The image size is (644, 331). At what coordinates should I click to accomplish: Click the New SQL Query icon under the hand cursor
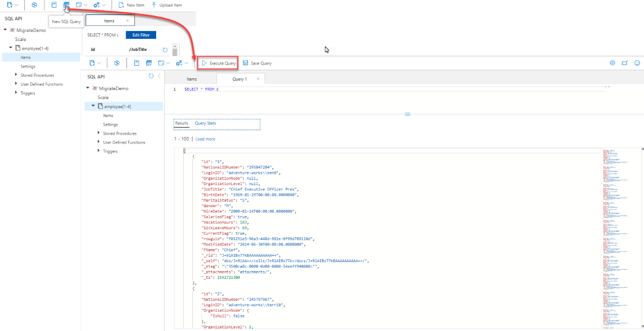coord(67,5)
